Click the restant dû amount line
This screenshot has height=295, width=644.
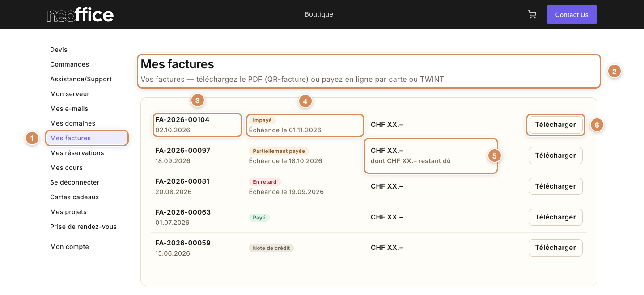(411, 161)
